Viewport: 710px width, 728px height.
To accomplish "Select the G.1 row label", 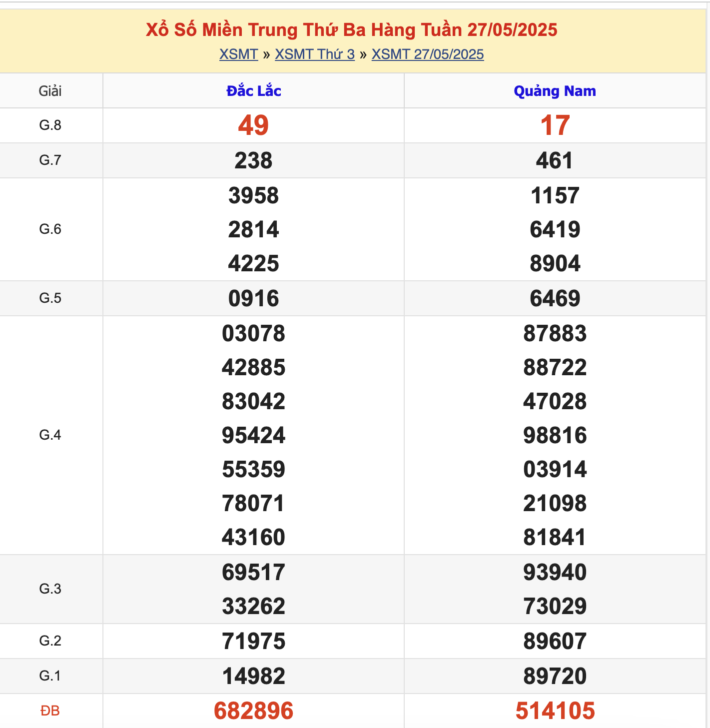I will (x=50, y=676).
